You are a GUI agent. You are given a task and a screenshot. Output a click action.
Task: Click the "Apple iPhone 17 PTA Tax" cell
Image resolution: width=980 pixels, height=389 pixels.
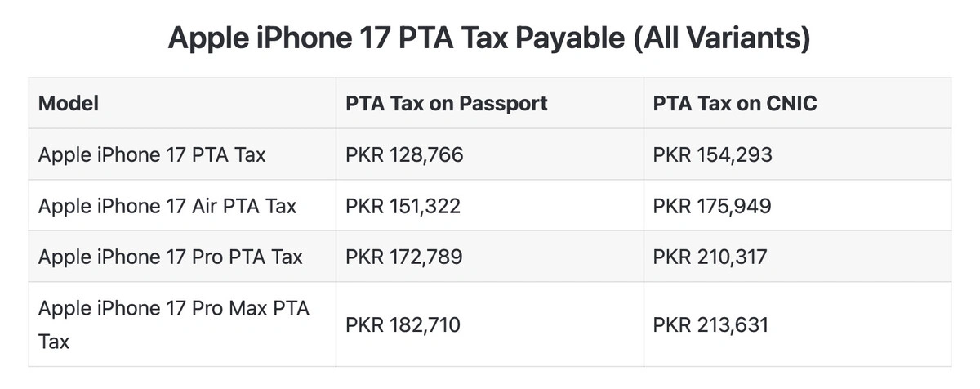152,154
